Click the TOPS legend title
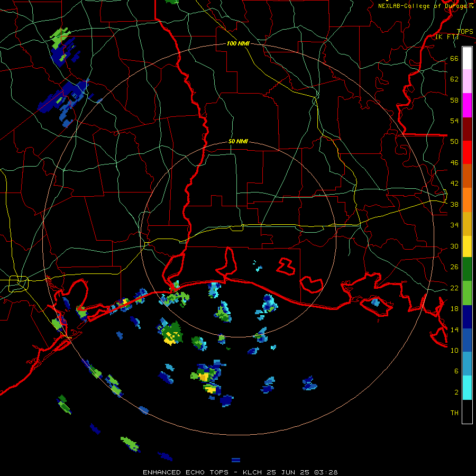The width and height of the screenshot is (476, 476). click(x=465, y=31)
